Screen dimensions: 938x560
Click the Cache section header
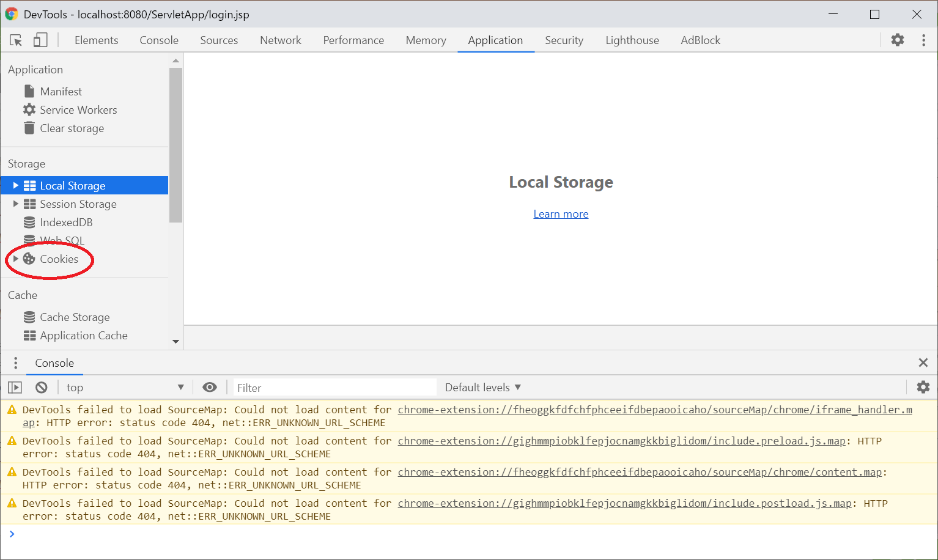click(23, 295)
